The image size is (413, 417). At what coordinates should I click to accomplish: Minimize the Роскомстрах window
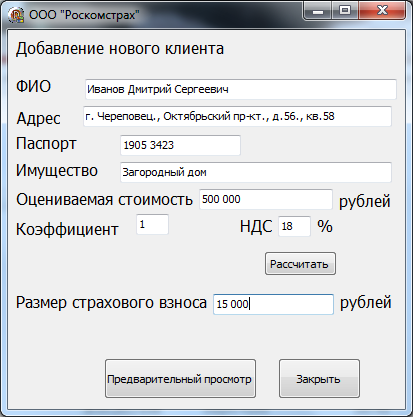coord(317,11)
